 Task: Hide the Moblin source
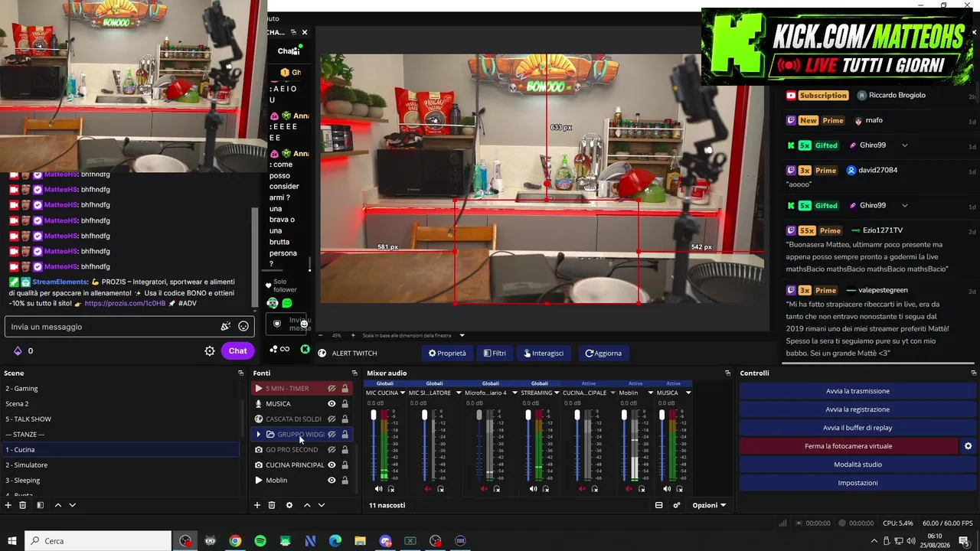coord(332,480)
